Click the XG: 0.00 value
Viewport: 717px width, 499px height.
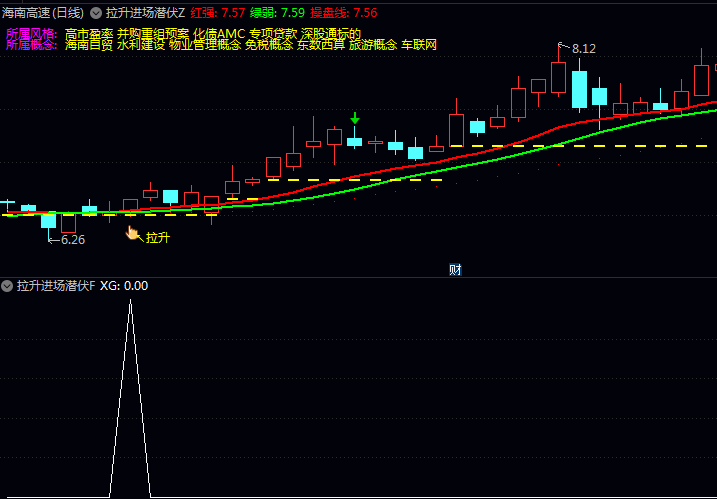point(124,286)
